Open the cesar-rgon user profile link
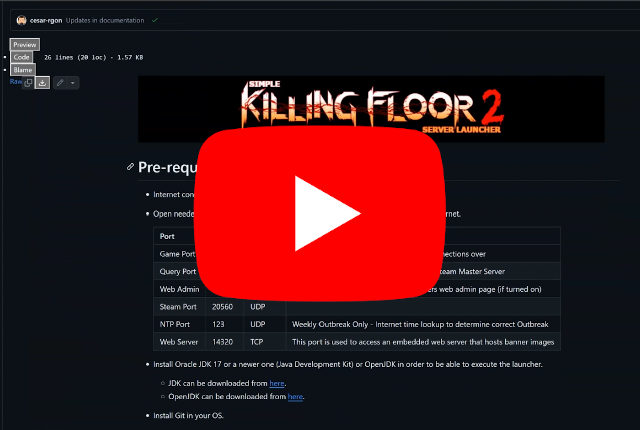 (x=46, y=20)
